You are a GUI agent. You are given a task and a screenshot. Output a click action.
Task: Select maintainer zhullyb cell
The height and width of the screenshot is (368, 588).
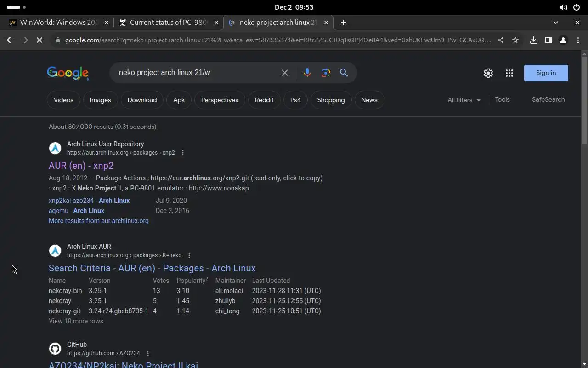pyautogui.click(x=225, y=301)
